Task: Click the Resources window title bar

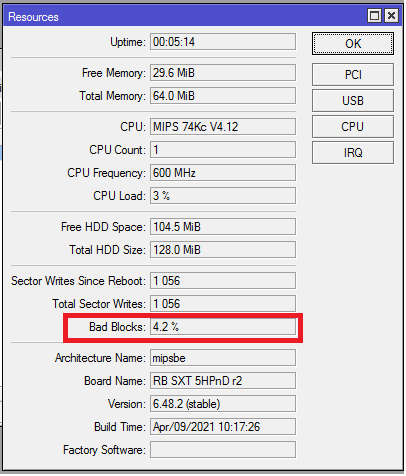Action: [x=183, y=16]
